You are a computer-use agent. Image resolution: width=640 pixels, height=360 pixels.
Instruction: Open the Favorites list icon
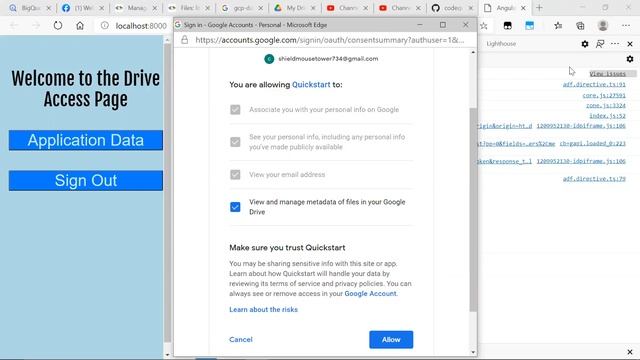[558, 26]
